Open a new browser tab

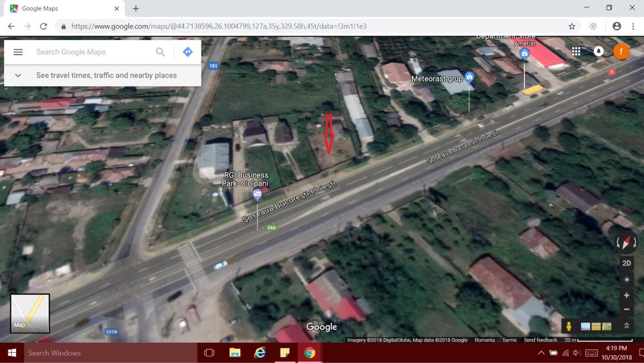pos(135,8)
